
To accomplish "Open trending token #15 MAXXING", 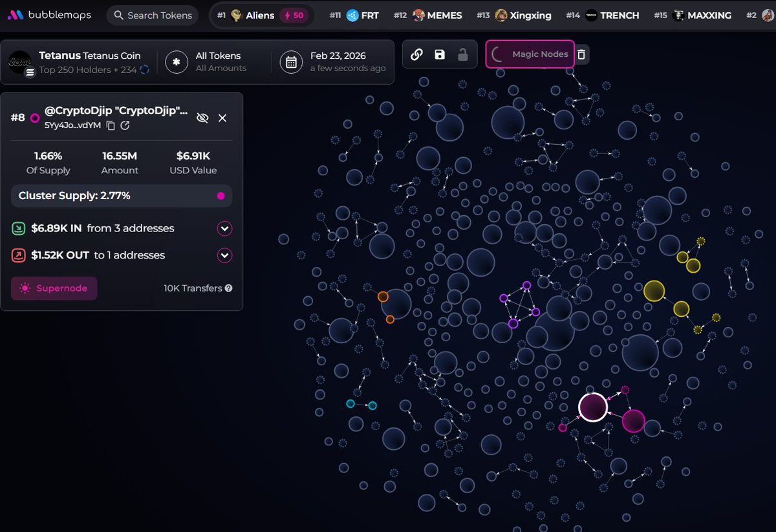I will point(693,15).
